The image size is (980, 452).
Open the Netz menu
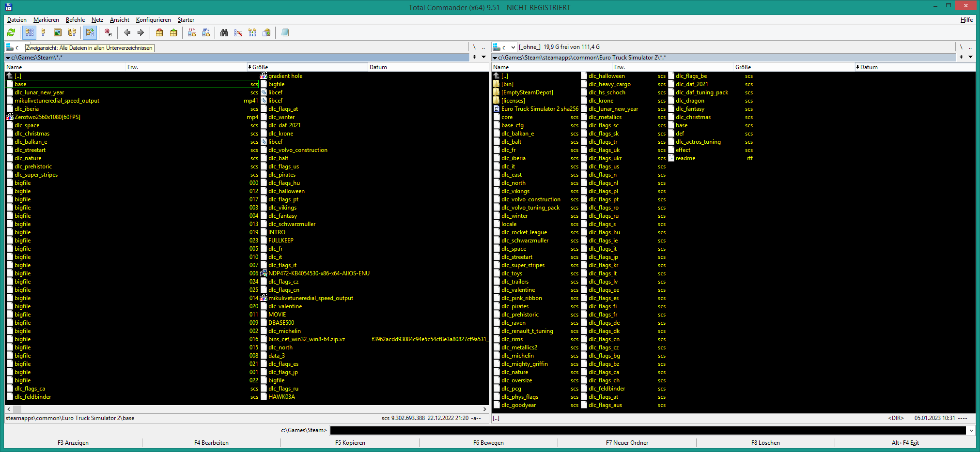pyautogui.click(x=97, y=20)
